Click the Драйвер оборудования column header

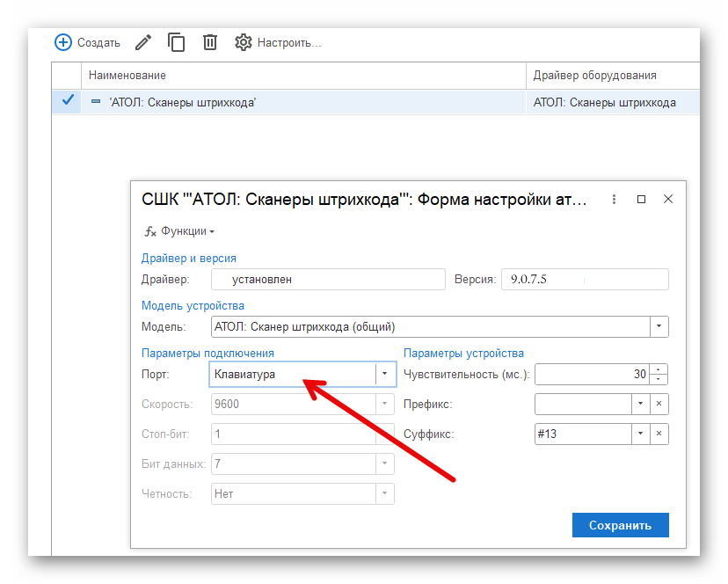[x=613, y=76]
